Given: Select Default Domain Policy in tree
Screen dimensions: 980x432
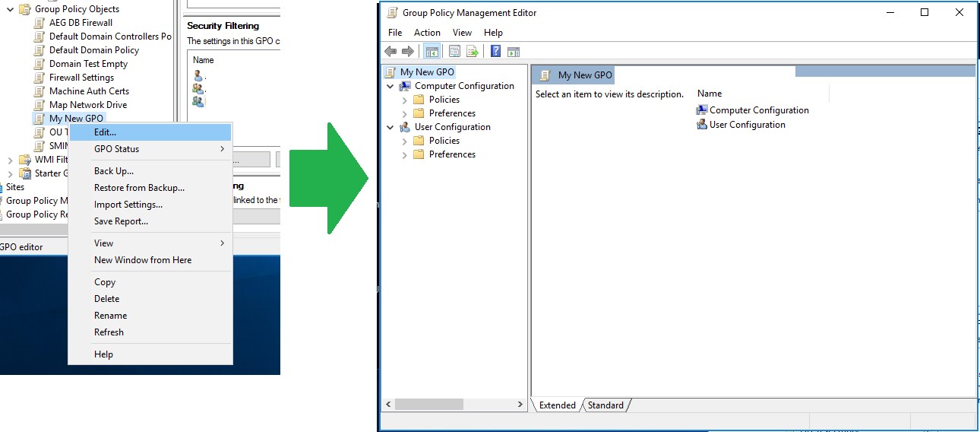Looking at the screenshot, I should tap(93, 50).
